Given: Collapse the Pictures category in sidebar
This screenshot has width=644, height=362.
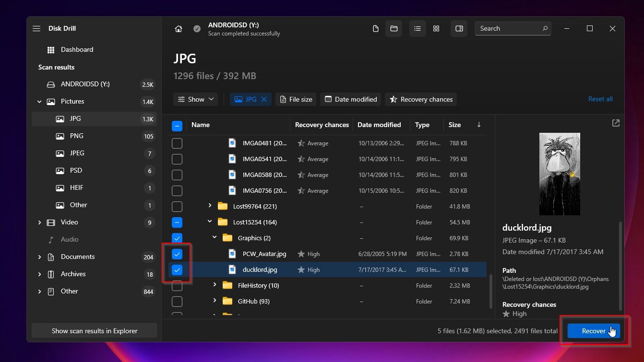Looking at the screenshot, I should pos(39,102).
